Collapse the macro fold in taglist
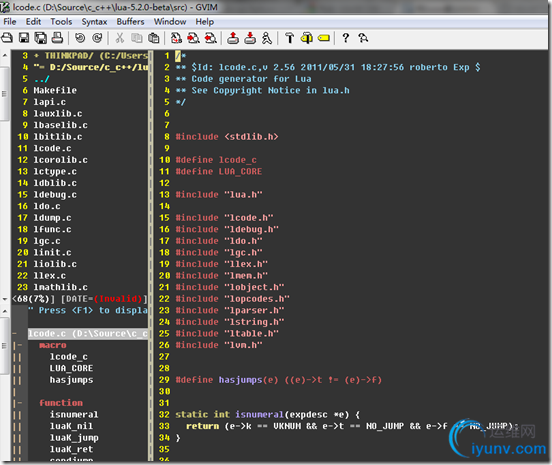The width and height of the screenshot is (552, 465). (x=17, y=345)
